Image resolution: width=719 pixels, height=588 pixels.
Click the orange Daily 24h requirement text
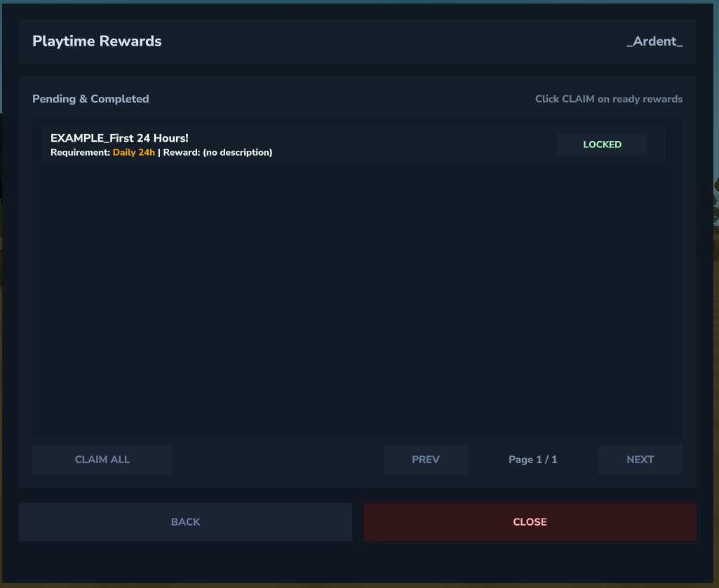(133, 152)
